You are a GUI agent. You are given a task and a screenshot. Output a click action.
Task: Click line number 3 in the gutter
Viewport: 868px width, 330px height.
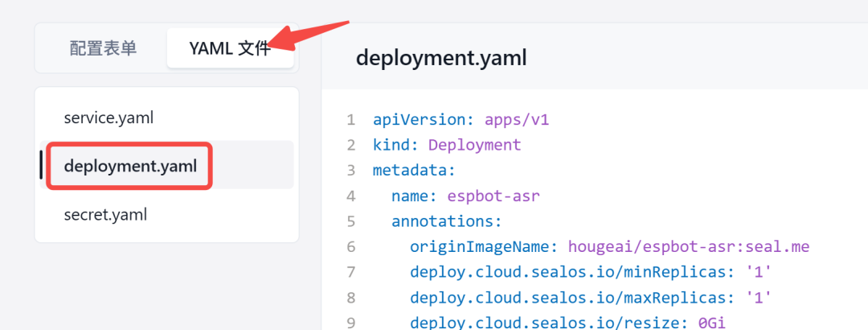350,171
